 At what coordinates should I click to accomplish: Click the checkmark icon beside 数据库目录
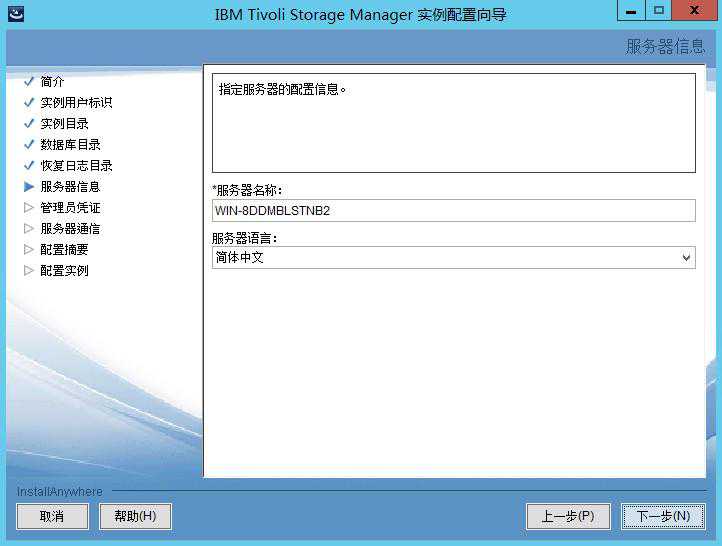29,144
